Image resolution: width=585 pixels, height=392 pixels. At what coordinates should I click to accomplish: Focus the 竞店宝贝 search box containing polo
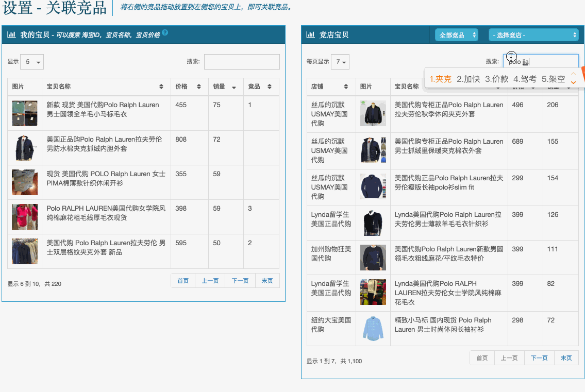tap(541, 61)
